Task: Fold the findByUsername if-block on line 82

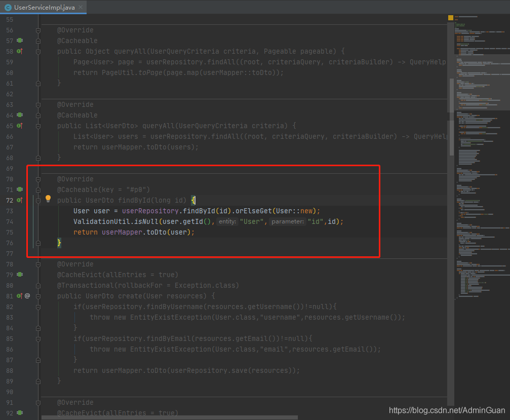Action: [38, 307]
